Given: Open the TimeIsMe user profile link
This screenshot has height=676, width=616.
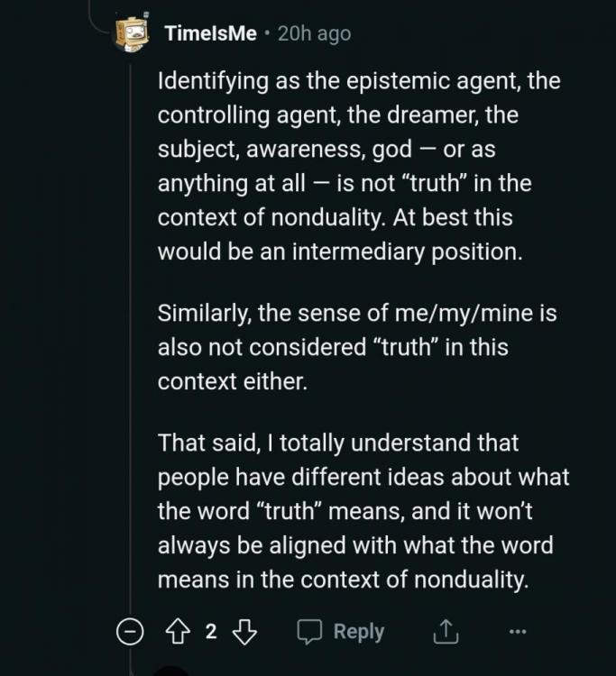Looking at the screenshot, I should [x=210, y=34].
